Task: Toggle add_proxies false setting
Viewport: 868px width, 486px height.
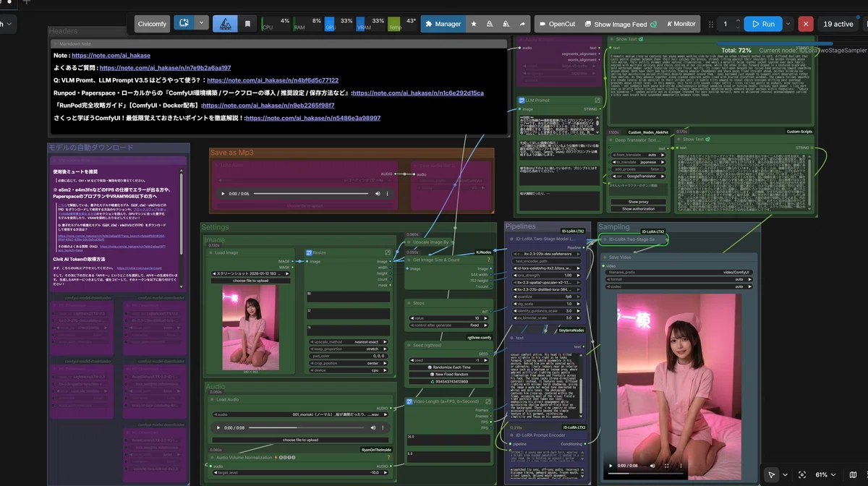Action: pos(639,169)
